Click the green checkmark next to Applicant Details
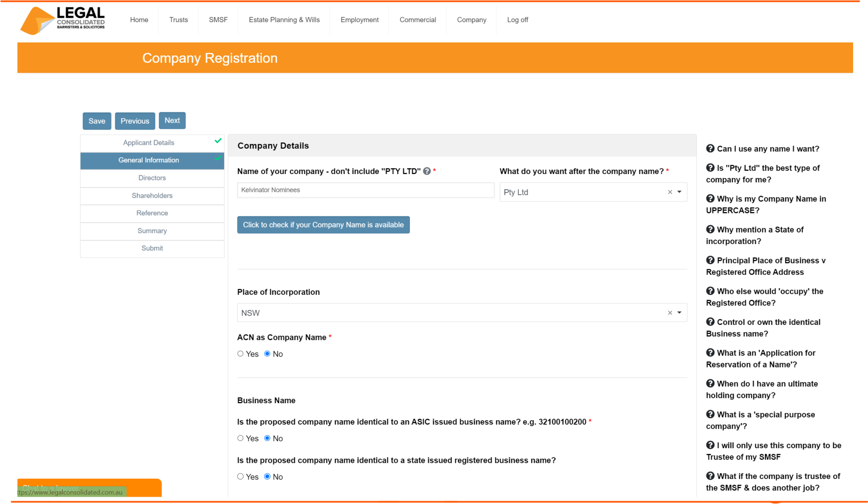This screenshot has height=504, width=868. point(218,140)
